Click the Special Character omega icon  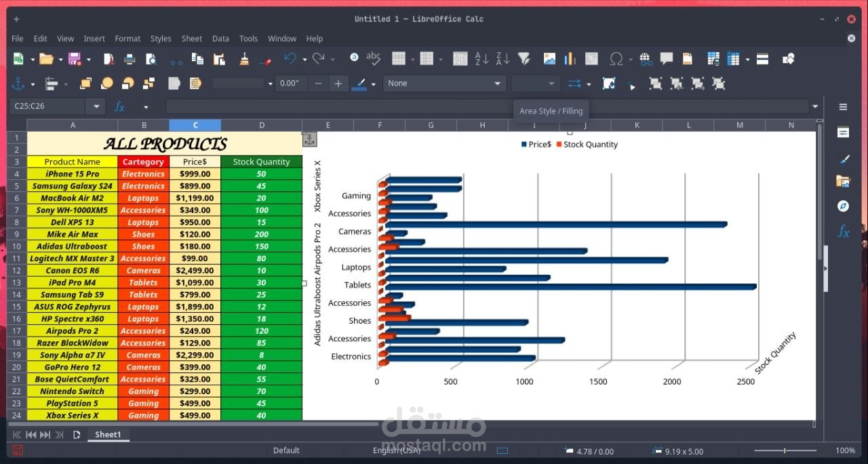click(x=616, y=59)
